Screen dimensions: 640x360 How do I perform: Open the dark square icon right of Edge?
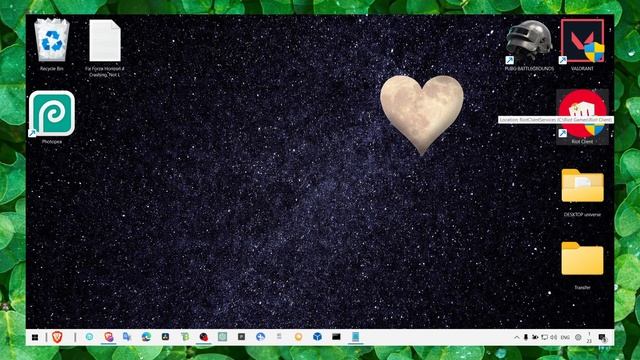click(x=165, y=337)
